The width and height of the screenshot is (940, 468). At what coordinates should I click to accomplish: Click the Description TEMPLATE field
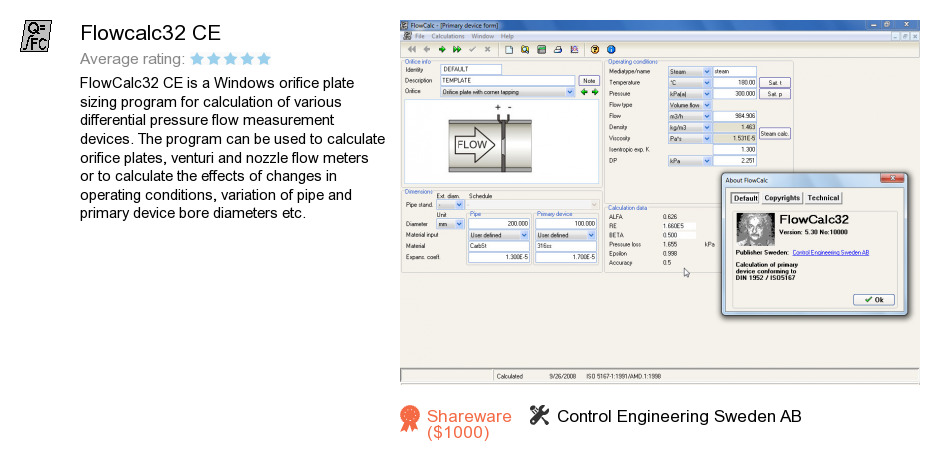coord(508,80)
